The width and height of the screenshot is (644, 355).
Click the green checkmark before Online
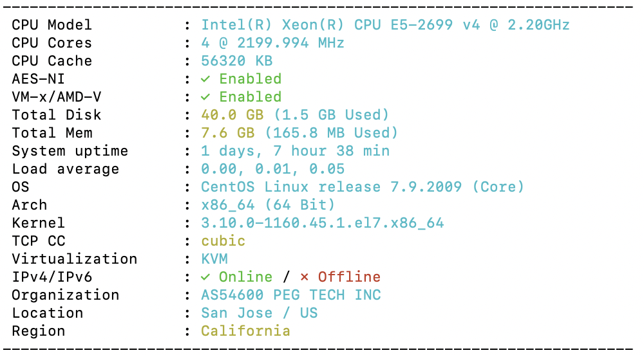point(205,277)
